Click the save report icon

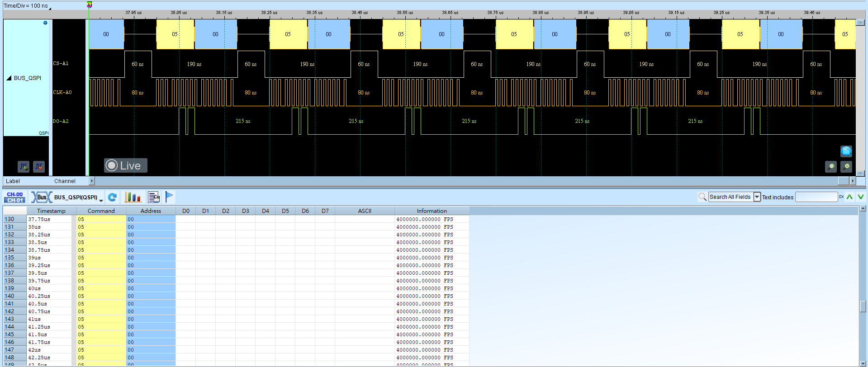tap(154, 197)
